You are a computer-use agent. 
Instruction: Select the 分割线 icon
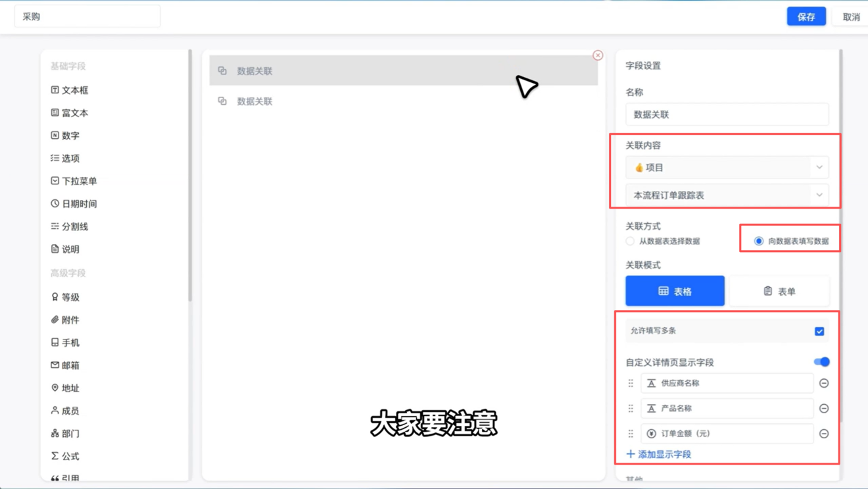click(x=55, y=226)
